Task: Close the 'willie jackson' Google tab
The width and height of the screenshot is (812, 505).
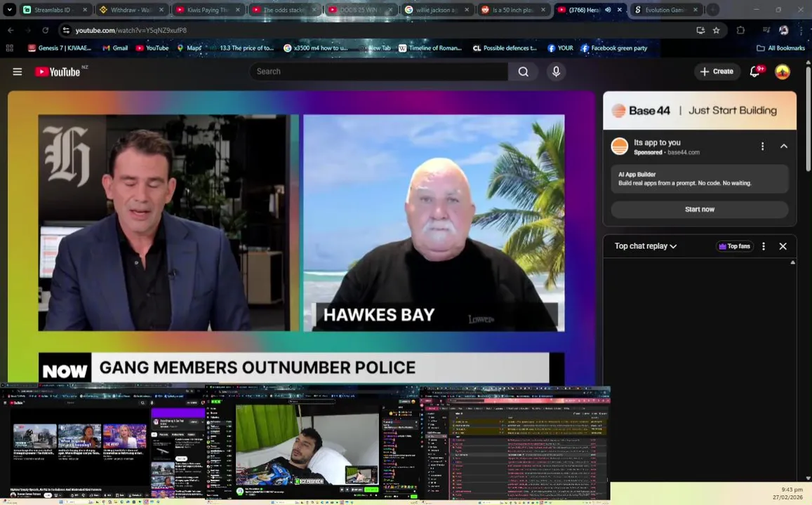Action: point(467,10)
